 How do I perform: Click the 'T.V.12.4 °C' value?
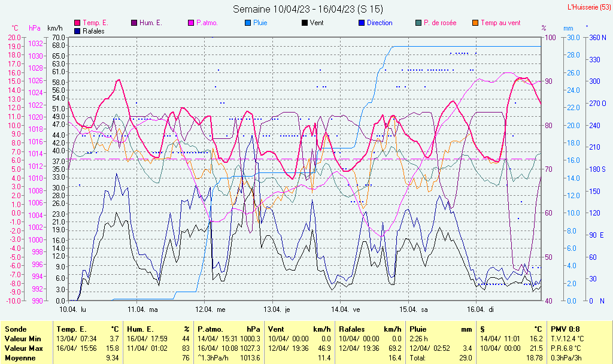pyautogui.click(x=569, y=339)
